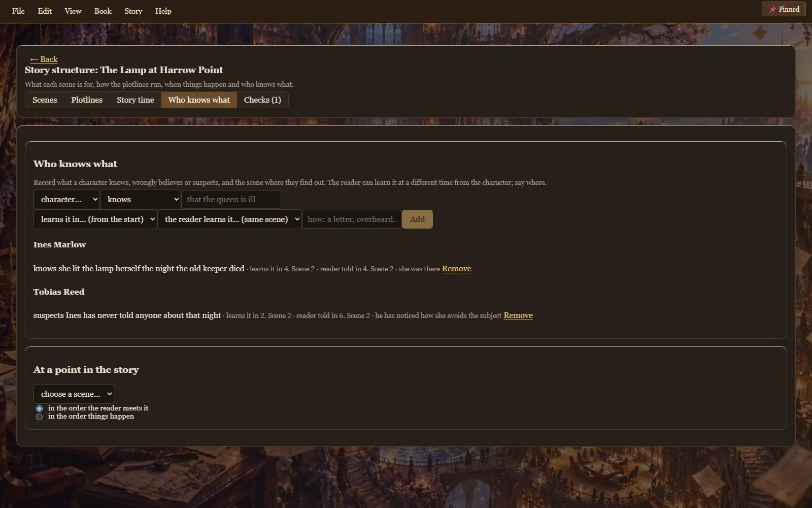Select 'in the order the reader meets it'
Image resolution: width=812 pixels, height=508 pixels.
[39, 408]
